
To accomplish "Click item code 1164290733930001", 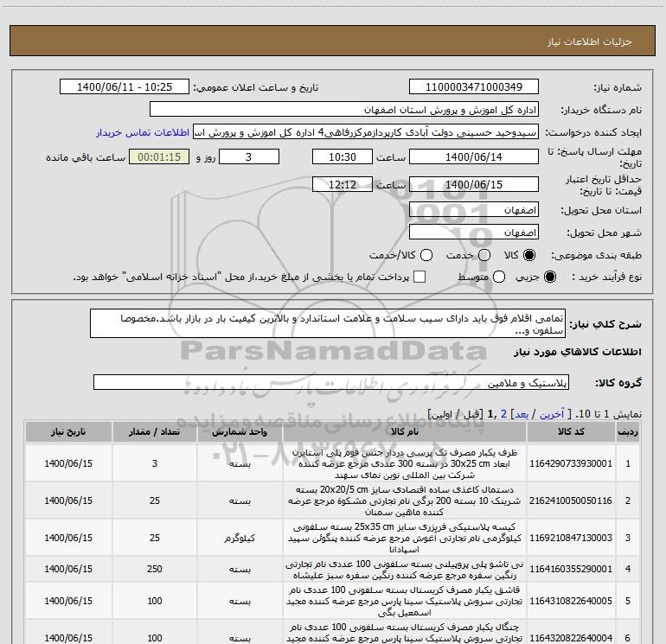I will click(x=571, y=463).
